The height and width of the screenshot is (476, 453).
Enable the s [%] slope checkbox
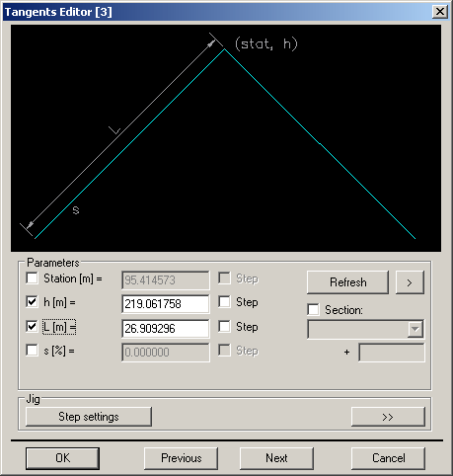click(x=32, y=351)
